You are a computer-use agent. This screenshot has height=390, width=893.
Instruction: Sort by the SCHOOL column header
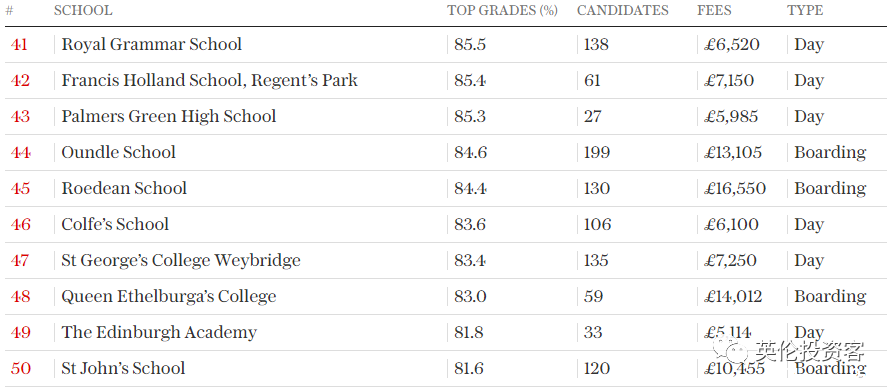[x=83, y=10]
